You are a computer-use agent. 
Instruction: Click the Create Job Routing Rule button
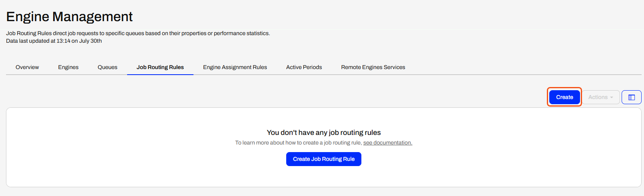pyautogui.click(x=324, y=159)
